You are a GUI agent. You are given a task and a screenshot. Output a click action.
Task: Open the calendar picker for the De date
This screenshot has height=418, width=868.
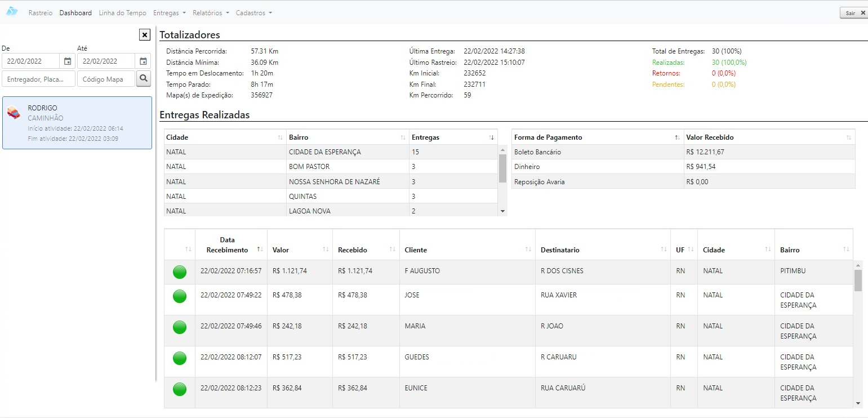68,61
